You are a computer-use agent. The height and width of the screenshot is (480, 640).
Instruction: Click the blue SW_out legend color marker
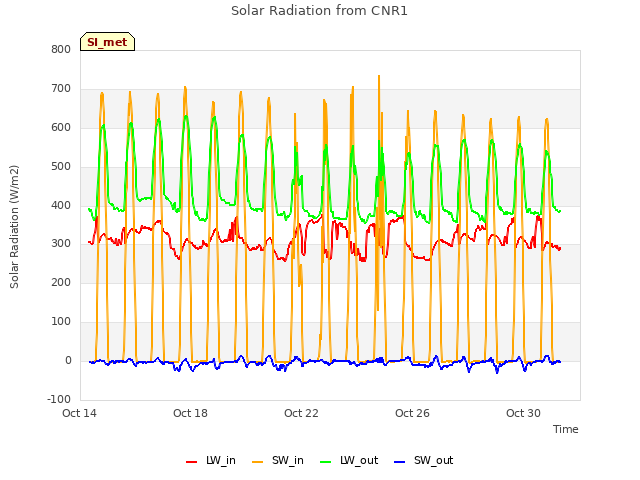point(400,462)
